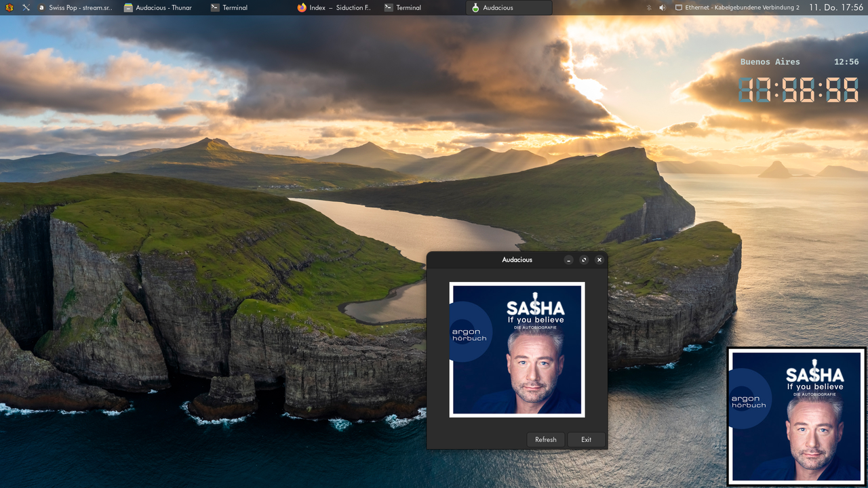Open the panel clock showing 11. Do. 17:56
Image resolution: width=868 pixels, height=488 pixels.
pyautogui.click(x=835, y=7)
